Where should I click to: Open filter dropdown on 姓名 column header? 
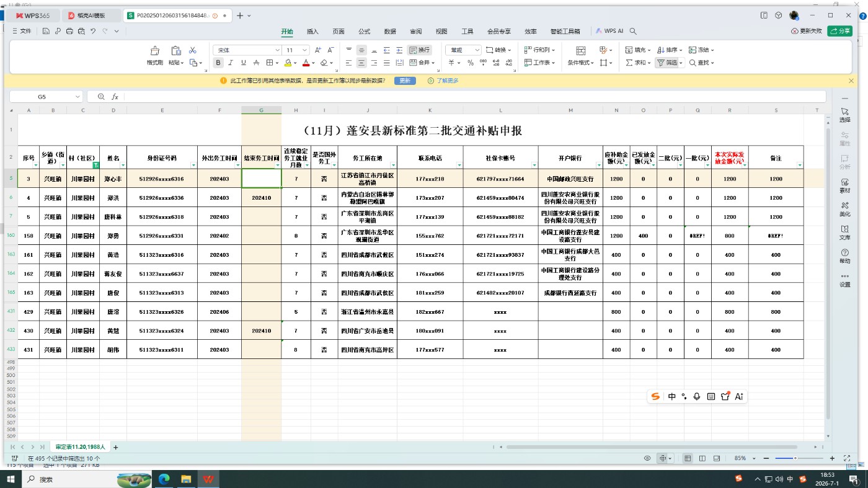pos(123,165)
